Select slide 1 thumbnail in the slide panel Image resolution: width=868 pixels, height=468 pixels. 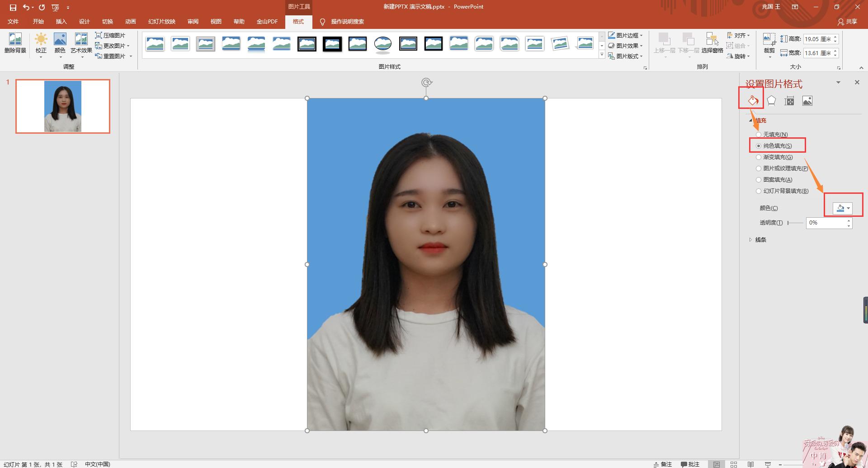(63, 106)
